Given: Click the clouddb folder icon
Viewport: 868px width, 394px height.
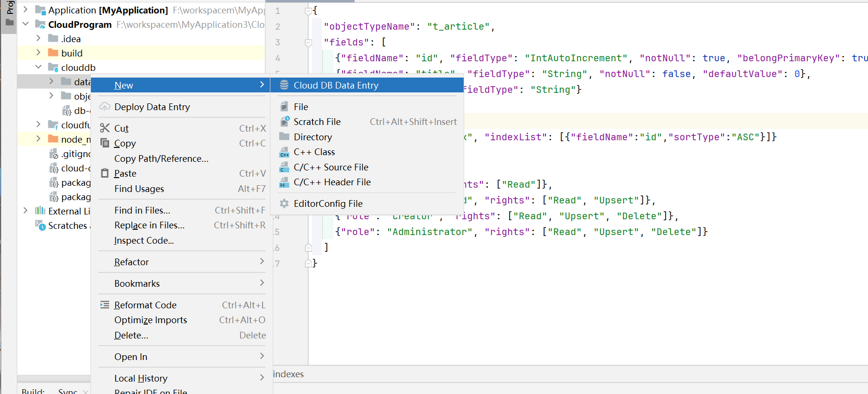Looking at the screenshot, I should (53, 68).
